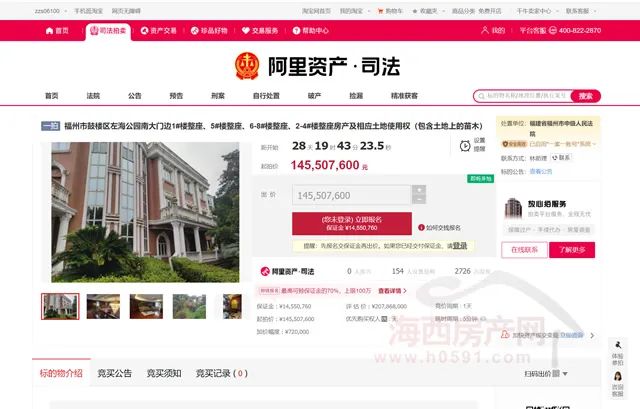
Task: Select 首页 in the white sub-navigation
Action: tap(51, 96)
